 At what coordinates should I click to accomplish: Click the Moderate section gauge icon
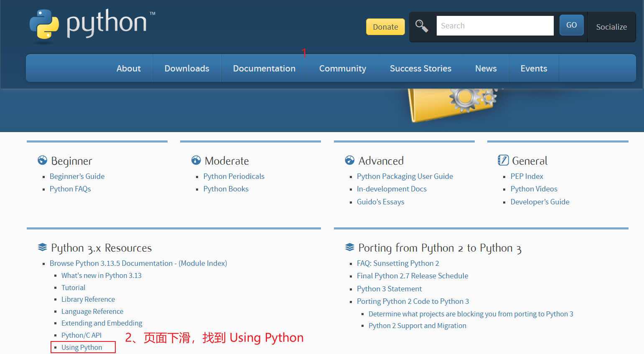pyautogui.click(x=196, y=160)
